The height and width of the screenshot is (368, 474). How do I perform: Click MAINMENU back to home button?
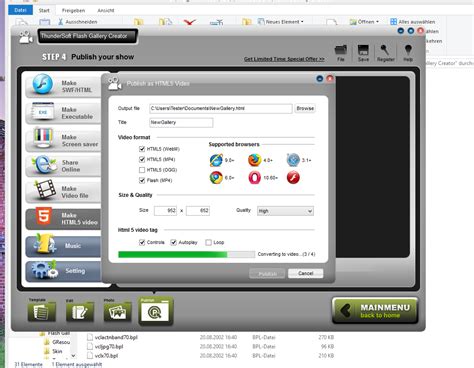click(x=375, y=311)
